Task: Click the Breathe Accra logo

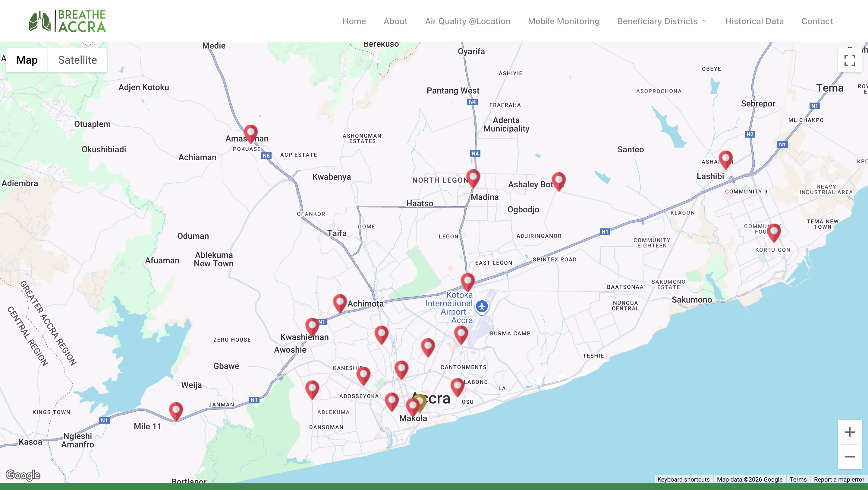Action: point(68,21)
